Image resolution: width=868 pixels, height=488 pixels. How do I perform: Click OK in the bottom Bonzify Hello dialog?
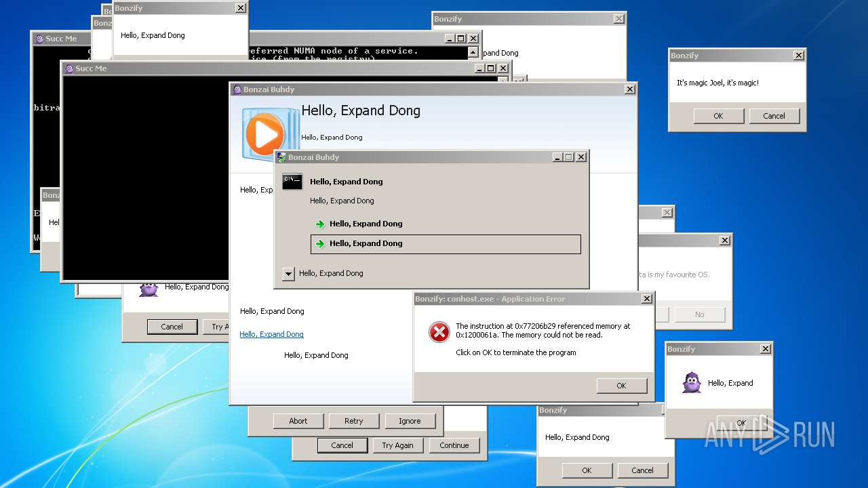(587, 470)
